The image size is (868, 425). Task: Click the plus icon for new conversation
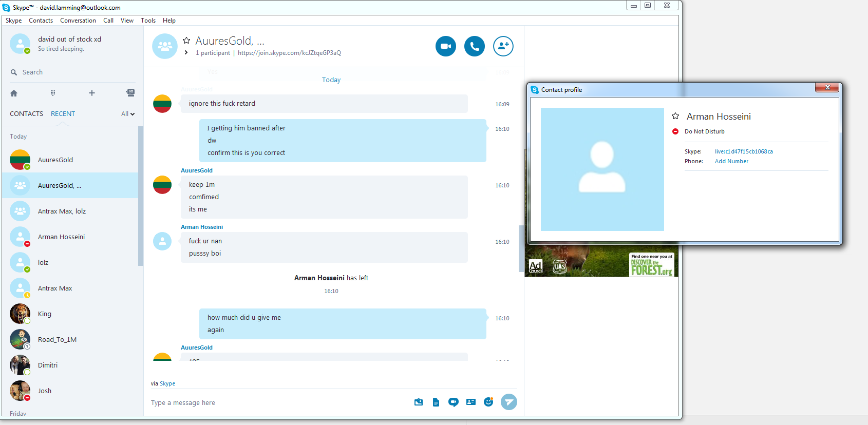point(92,93)
